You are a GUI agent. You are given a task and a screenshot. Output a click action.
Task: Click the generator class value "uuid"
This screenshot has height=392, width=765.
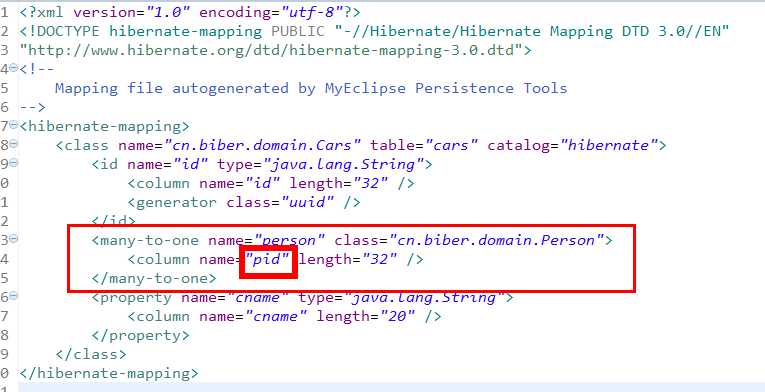click(x=307, y=203)
